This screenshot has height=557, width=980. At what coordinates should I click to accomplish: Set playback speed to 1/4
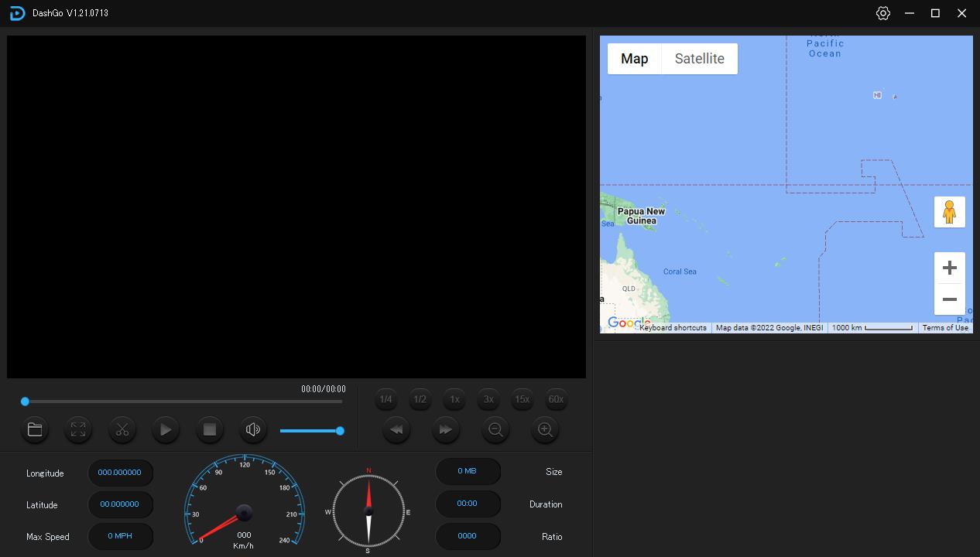pyautogui.click(x=385, y=399)
